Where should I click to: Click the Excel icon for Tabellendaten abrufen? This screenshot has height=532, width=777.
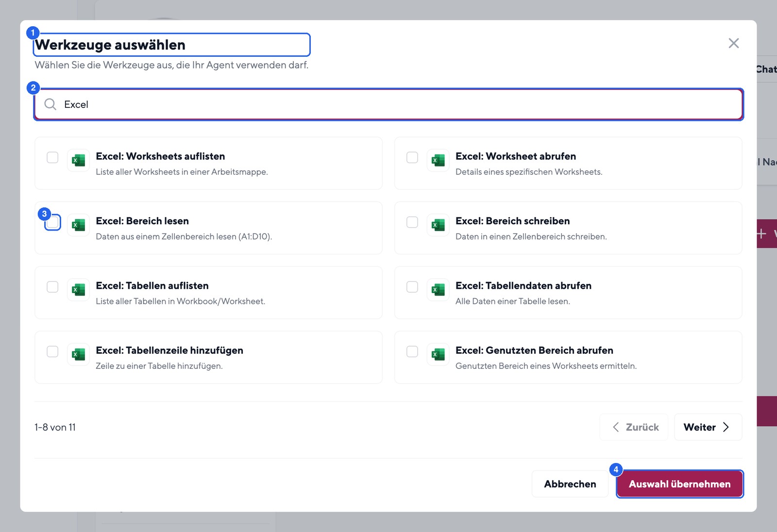(438, 289)
